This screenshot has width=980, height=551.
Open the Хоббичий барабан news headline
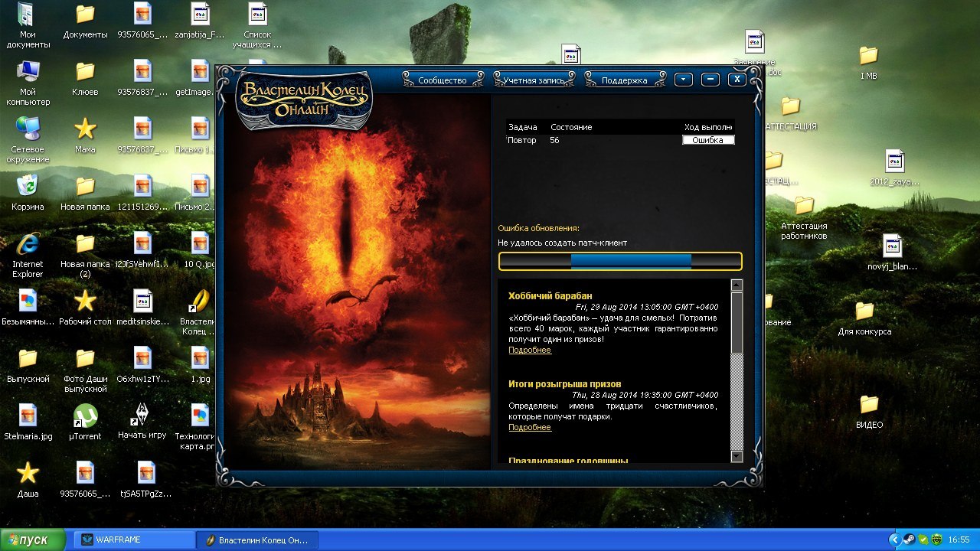tap(550, 296)
